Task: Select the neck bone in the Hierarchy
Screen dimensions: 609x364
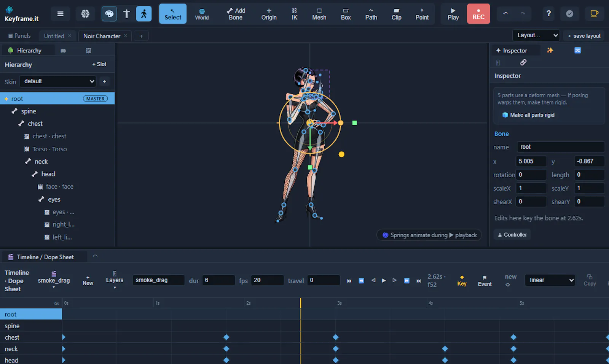Action: point(57,161)
